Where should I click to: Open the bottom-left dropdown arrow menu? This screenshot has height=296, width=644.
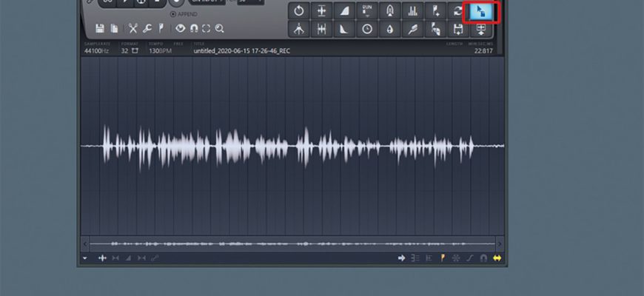[x=85, y=258]
